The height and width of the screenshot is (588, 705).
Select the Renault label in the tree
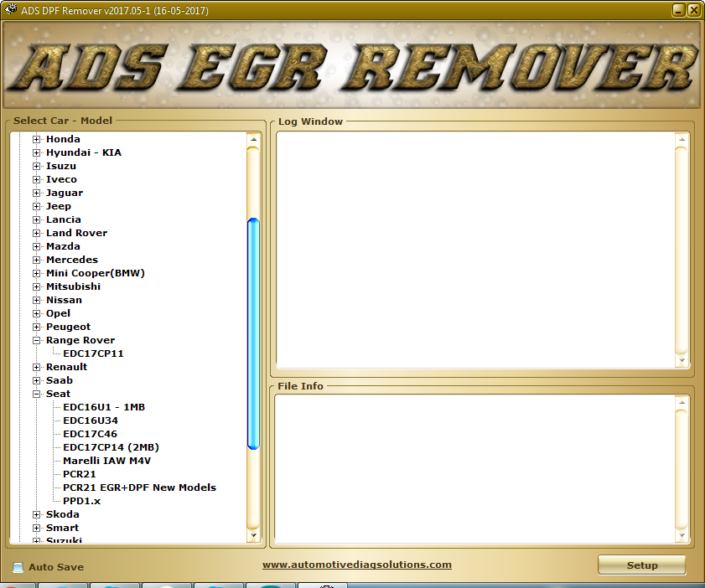(x=66, y=367)
